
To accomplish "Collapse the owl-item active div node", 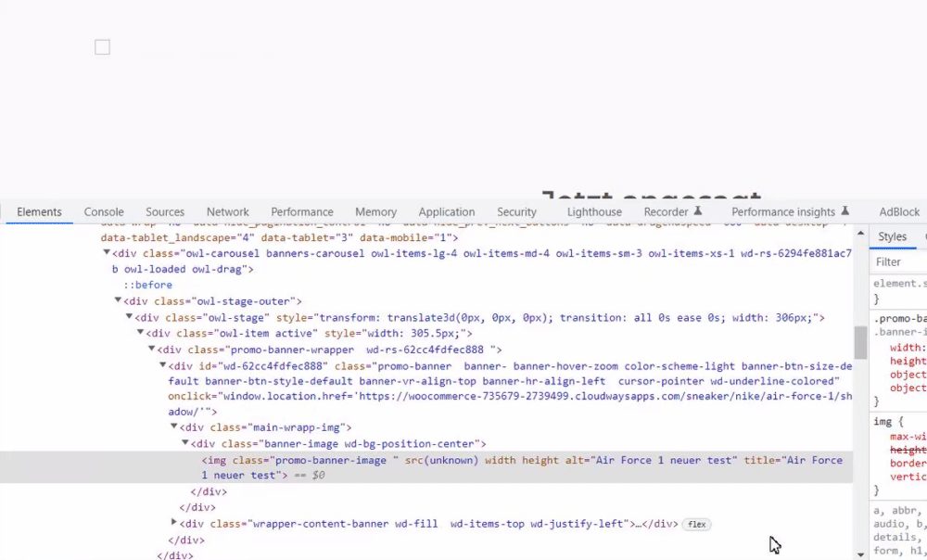I will coord(140,332).
